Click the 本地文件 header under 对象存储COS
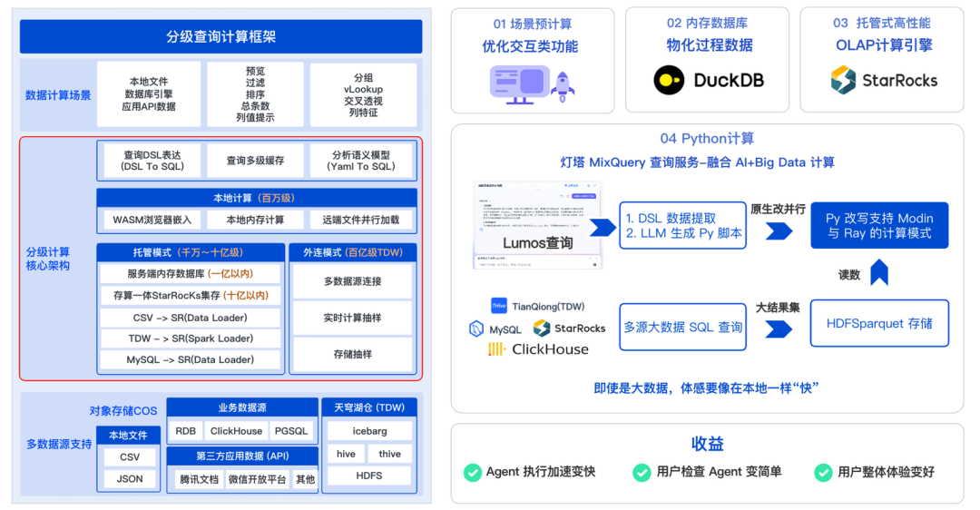Viewport: 980px width, 510px height. 128,435
